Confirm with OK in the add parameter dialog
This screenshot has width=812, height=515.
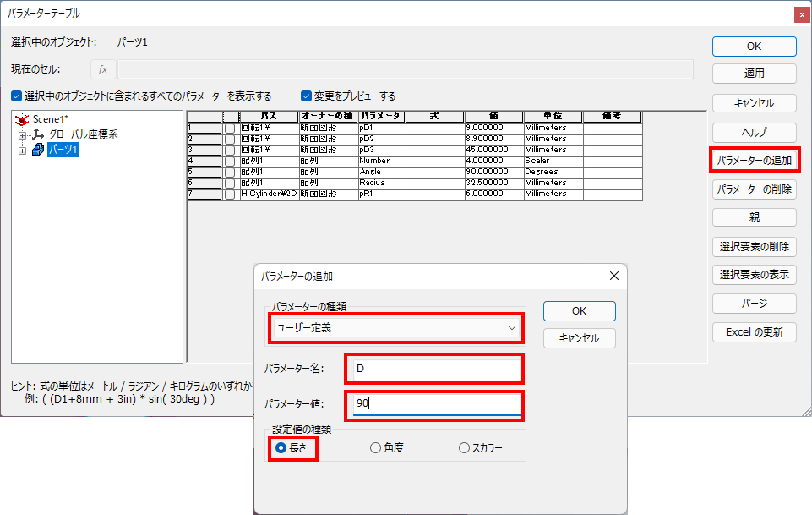click(579, 310)
